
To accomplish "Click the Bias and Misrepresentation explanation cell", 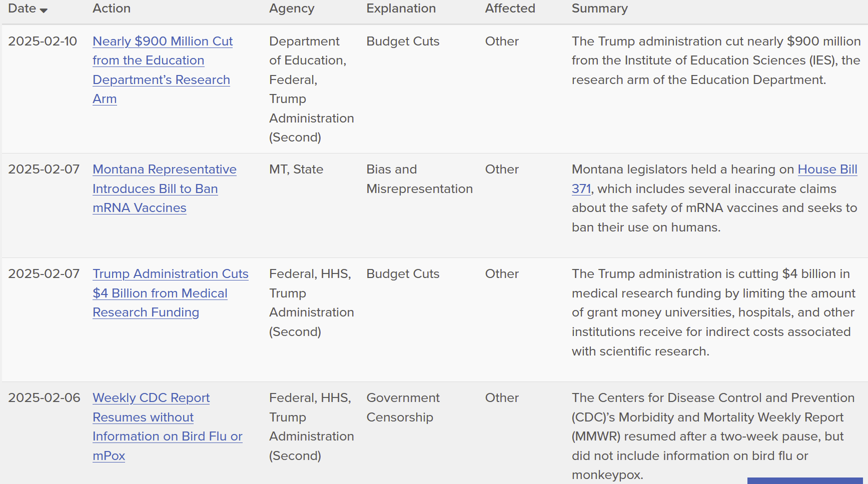I will 419,179.
